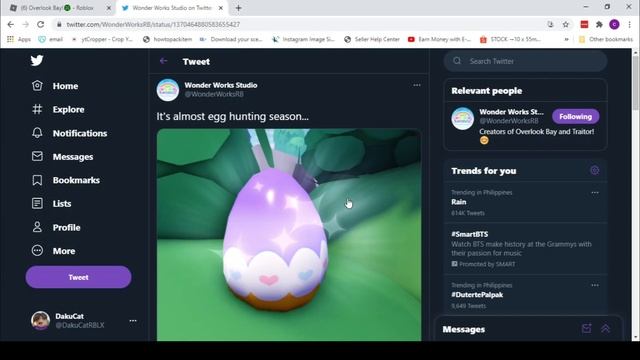
Task: Click the page vertical scrollbar
Action: point(636,83)
